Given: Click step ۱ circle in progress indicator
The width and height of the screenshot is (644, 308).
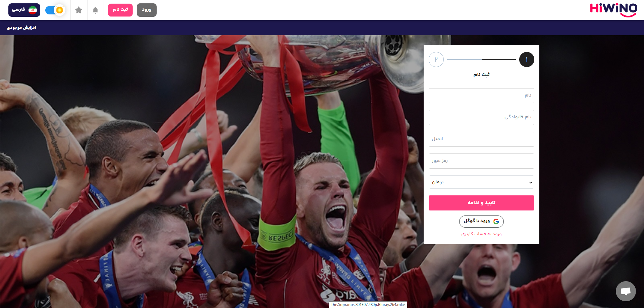Looking at the screenshot, I should 527,60.
